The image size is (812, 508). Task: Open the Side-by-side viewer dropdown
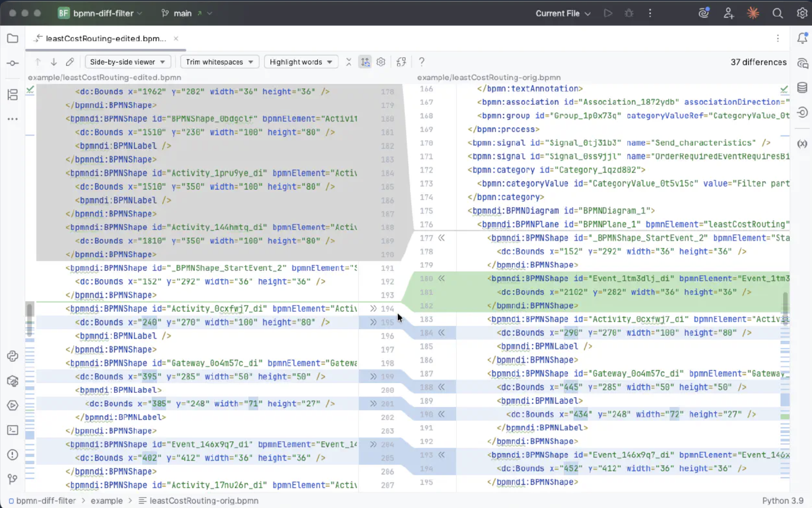click(128, 62)
